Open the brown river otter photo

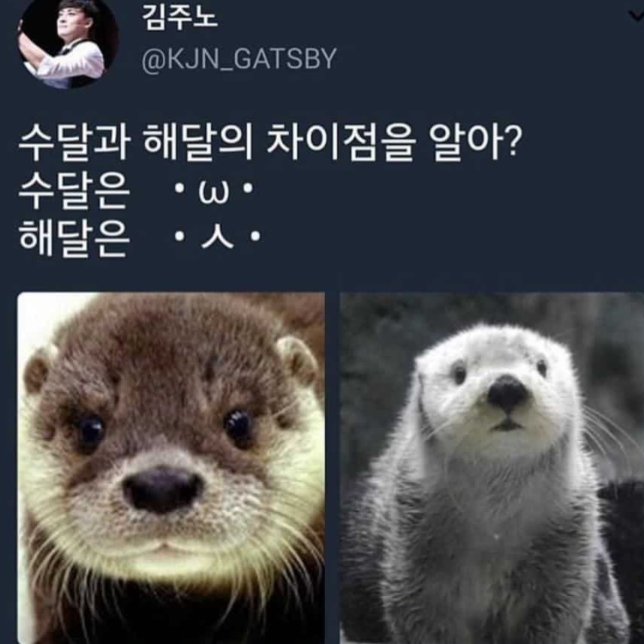coord(171,468)
